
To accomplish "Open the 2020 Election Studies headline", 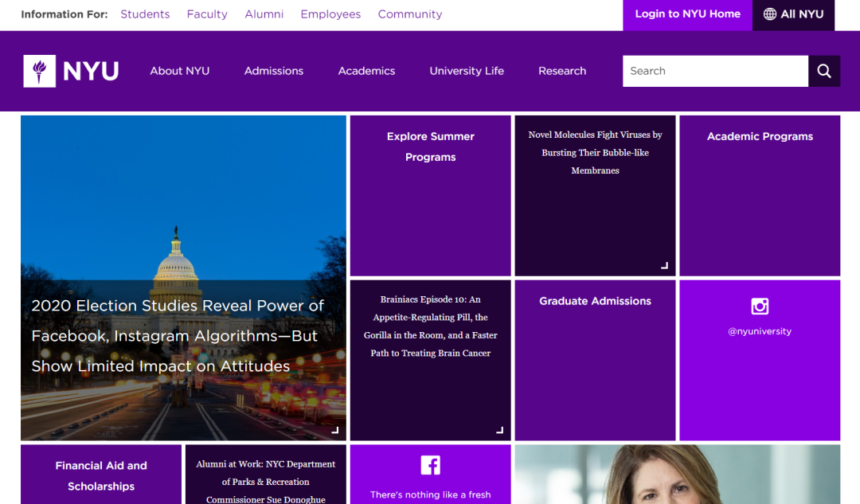I will (x=178, y=336).
